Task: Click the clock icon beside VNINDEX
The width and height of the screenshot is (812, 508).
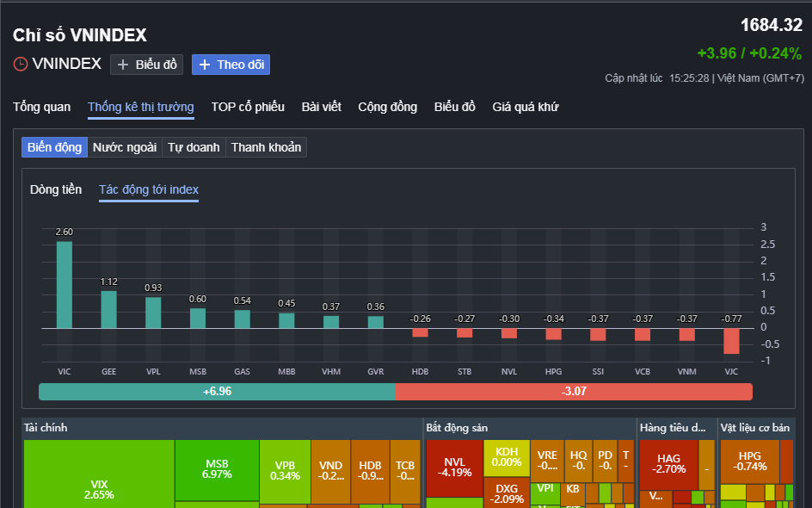Action: tap(20, 65)
